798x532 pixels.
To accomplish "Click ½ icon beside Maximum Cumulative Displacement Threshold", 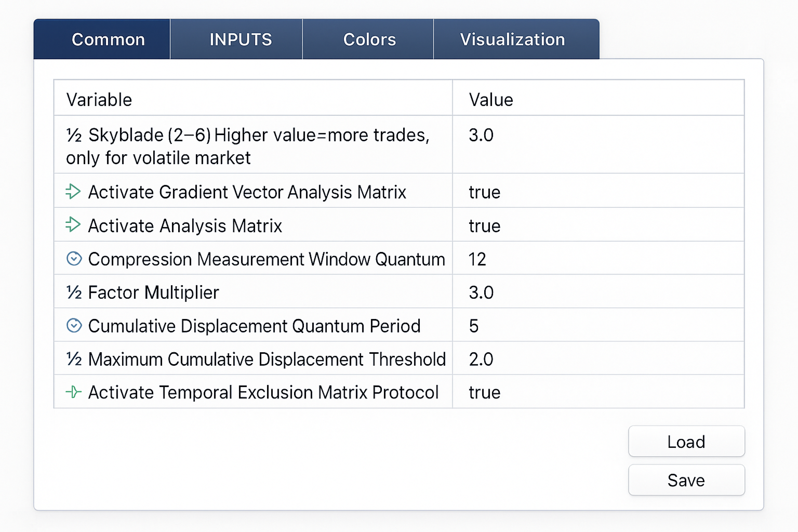I will click(74, 359).
